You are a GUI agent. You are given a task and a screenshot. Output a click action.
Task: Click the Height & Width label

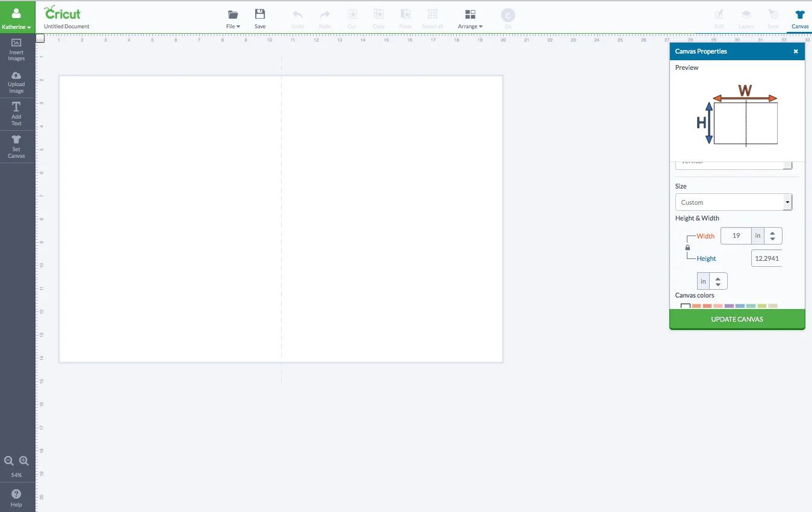click(697, 218)
